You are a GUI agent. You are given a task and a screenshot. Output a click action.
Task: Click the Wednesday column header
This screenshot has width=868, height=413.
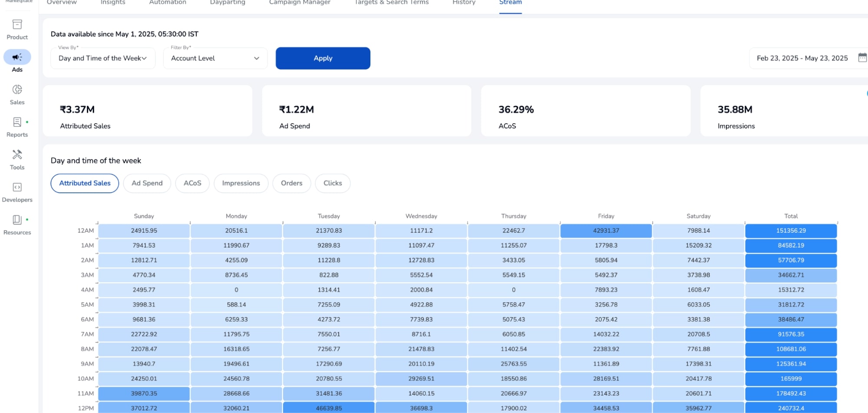(421, 216)
